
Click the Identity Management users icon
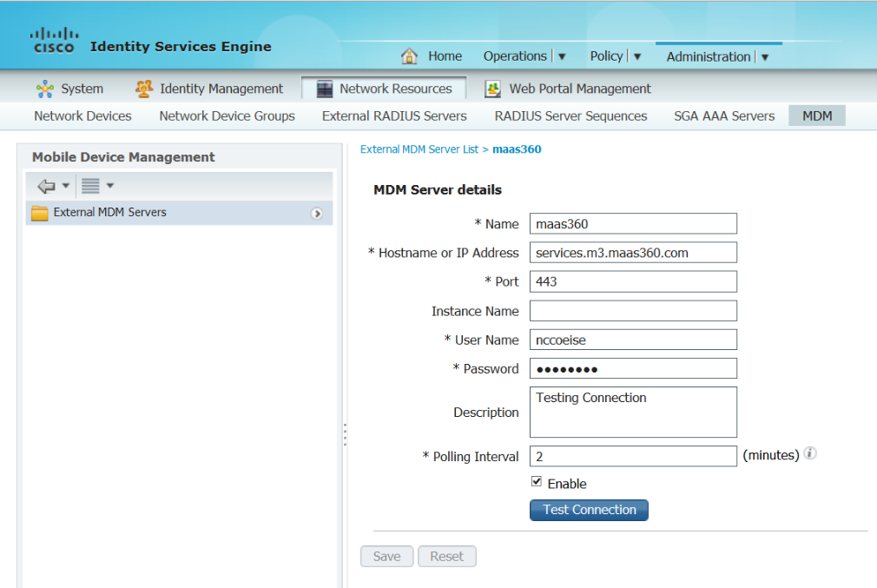point(144,89)
